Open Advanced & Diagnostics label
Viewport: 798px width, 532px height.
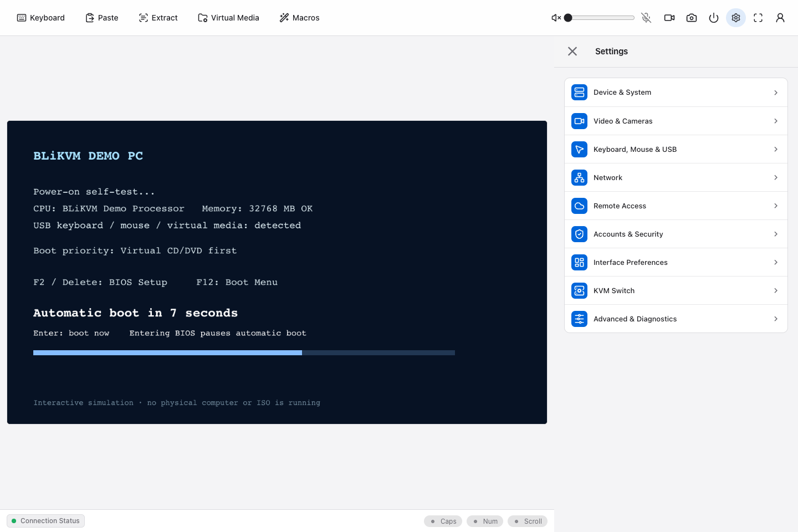pos(635,319)
